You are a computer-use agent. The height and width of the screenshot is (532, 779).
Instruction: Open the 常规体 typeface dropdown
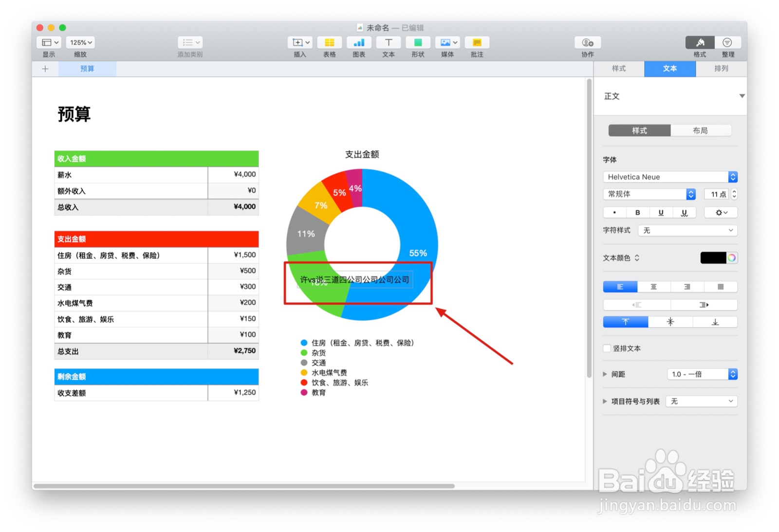click(x=649, y=194)
